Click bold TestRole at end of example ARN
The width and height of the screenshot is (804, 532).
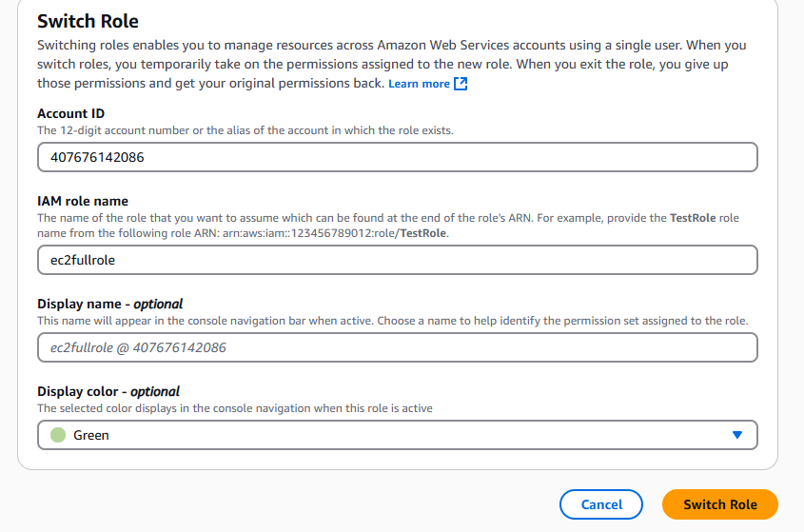423,233
